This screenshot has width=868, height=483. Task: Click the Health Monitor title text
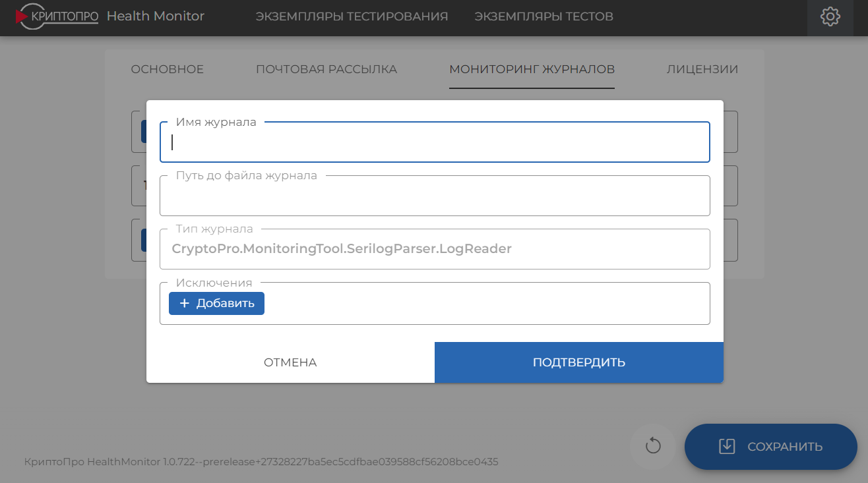pos(156,16)
